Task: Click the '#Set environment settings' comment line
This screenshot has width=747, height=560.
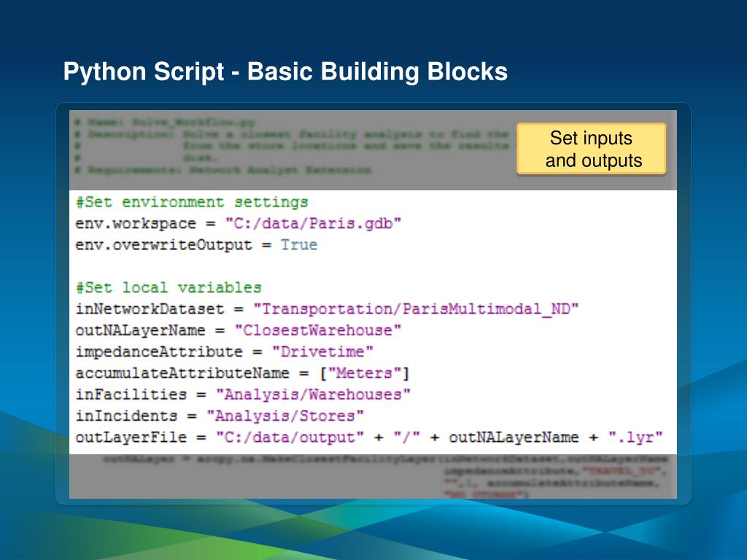Action: tap(192, 203)
